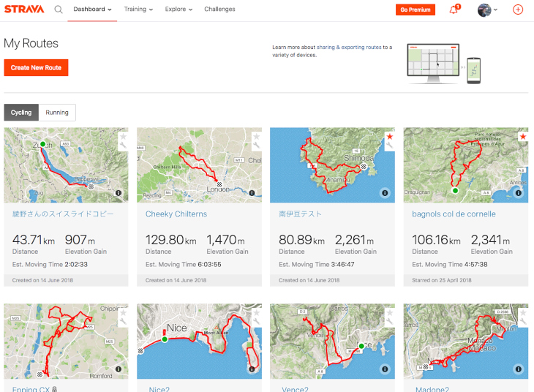Show map info on Shimoda map
The width and height of the screenshot is (534, 392).
point(385,193)
